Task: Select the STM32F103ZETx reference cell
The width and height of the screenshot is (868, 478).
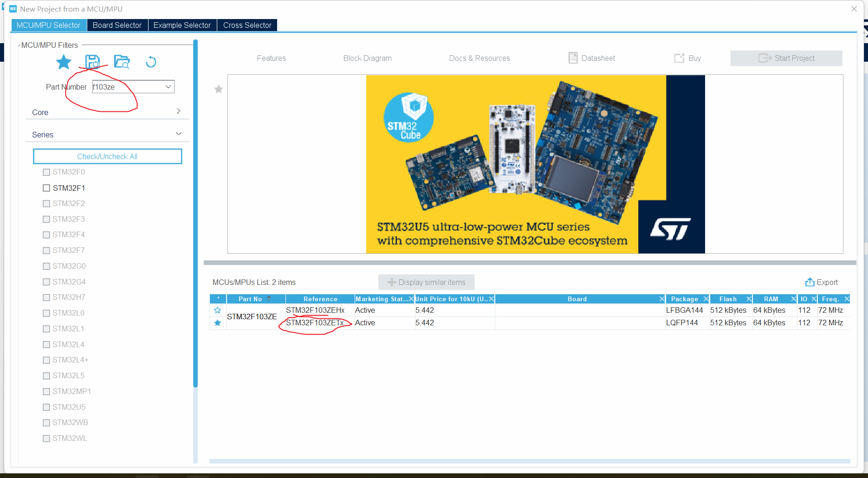Action: click(320, 323)
